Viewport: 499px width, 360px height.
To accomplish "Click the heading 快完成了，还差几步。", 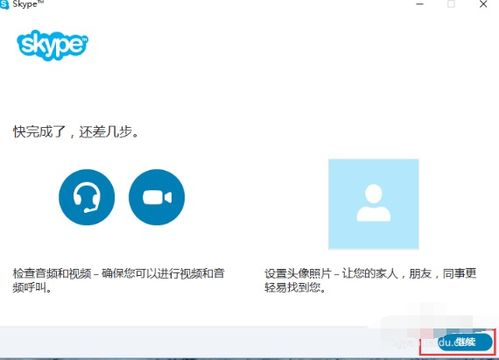I will click(76, 132).
